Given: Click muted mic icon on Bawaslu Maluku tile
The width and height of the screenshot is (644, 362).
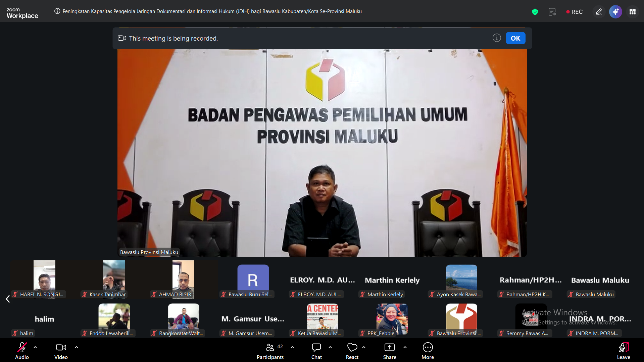Looking at the screenshot, I should [571, 294].
